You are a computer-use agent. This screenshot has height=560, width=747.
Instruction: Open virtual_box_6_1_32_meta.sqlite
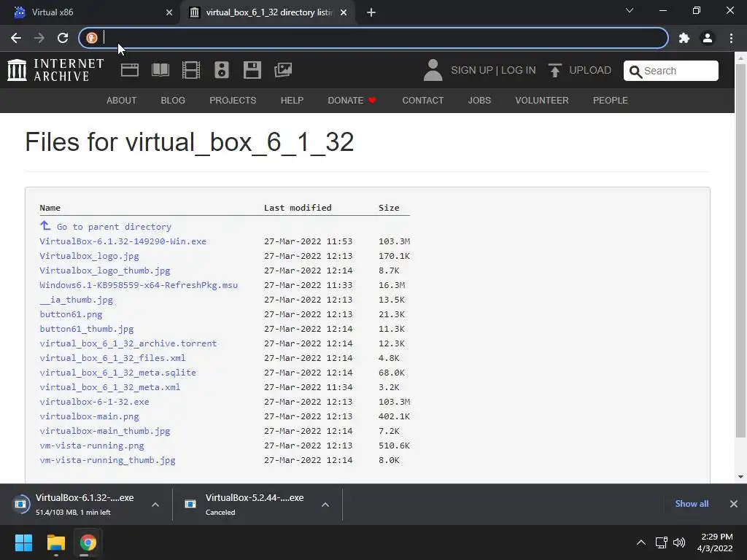tap(117, 373)
